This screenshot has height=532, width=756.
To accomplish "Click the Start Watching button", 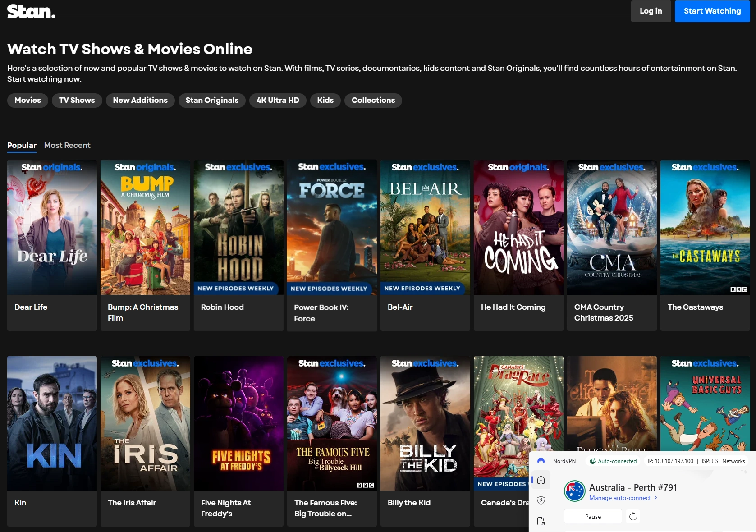I will [x=712, y=11].
